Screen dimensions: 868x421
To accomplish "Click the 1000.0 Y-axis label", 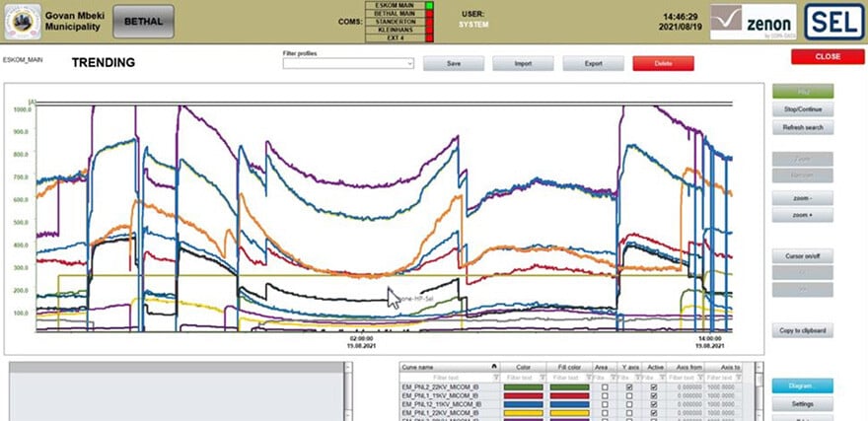I will pyautogui.click(x=21, y=109).
